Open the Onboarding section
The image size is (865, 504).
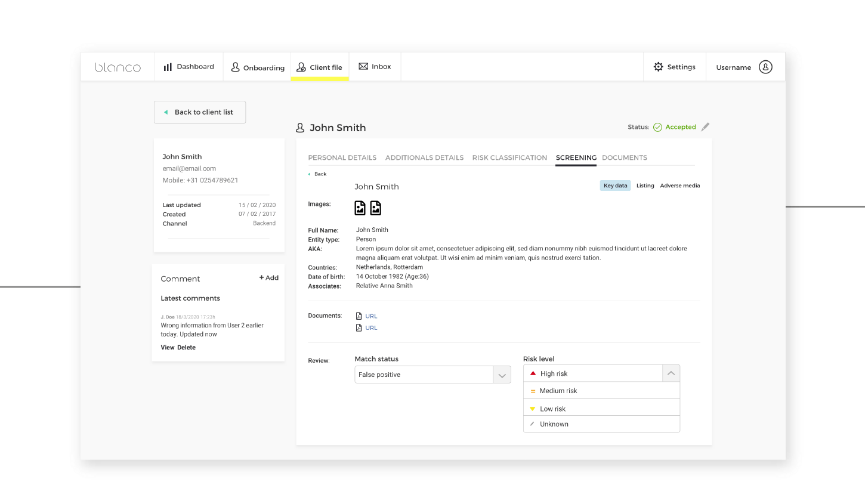(x=258, y=67)
